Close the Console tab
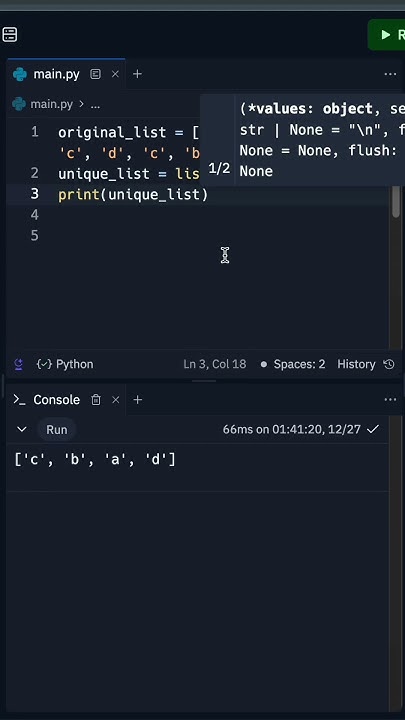The width and height of the screenshot is (405, 720). (115, 400)
